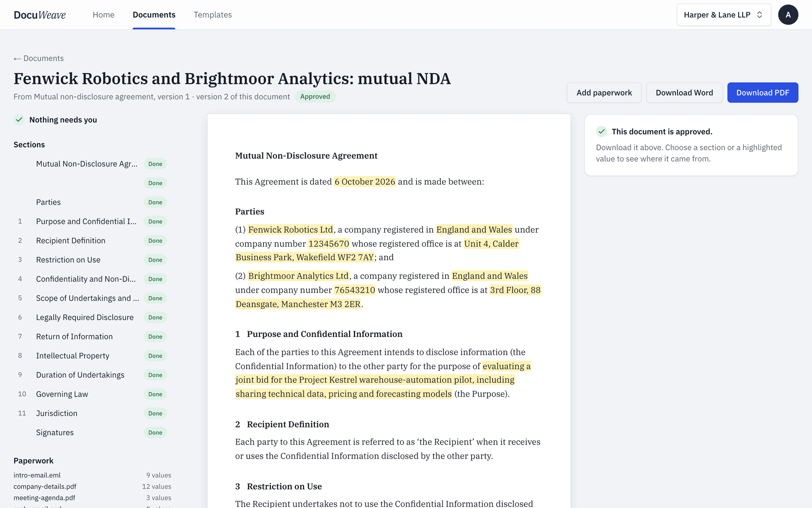Open meeting-agenda.pdf paperwork file
Image resolution: width=812 pixels, height=508 pixels.
[x=44, y=498]
